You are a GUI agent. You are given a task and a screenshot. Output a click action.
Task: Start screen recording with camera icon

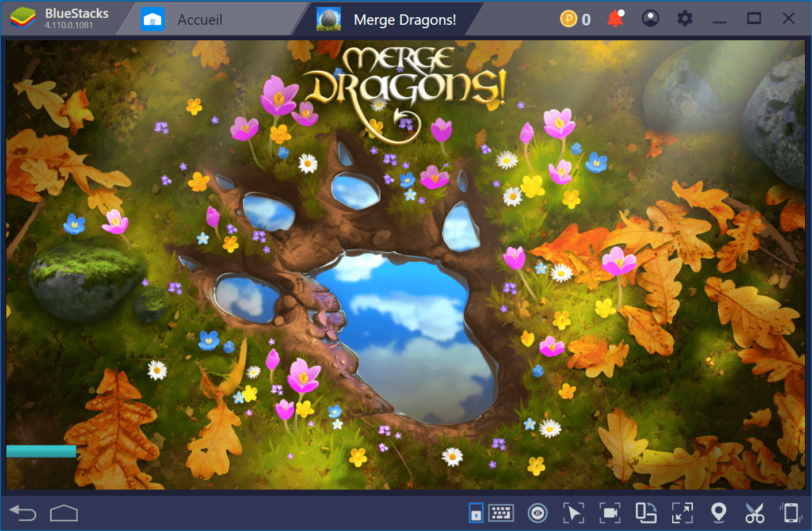[x=609, y=513]
